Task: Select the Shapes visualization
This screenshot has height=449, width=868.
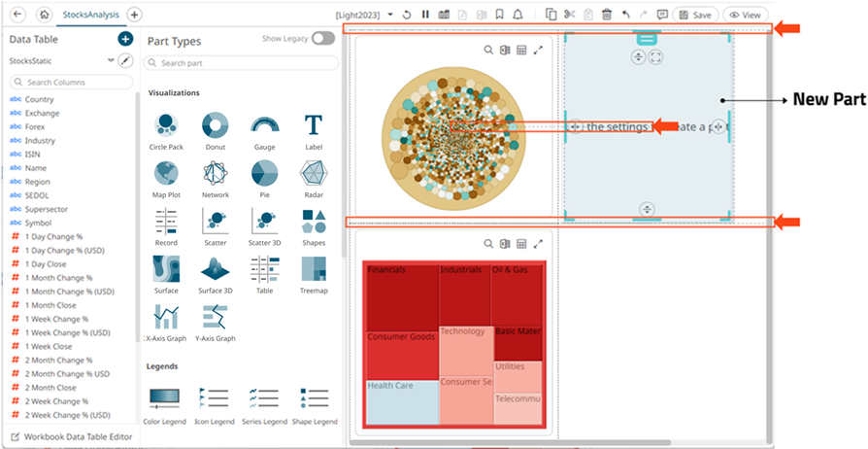Action: (x=314, y=227)
